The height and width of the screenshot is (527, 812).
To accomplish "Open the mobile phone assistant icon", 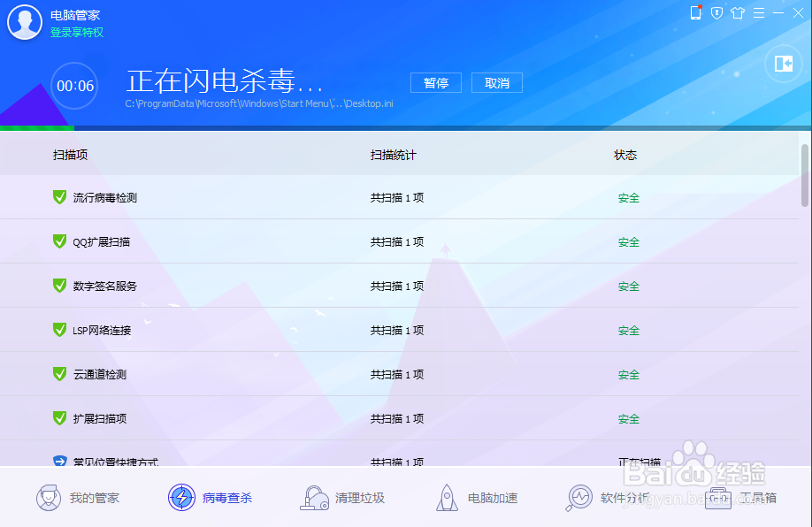I will 696,12.
